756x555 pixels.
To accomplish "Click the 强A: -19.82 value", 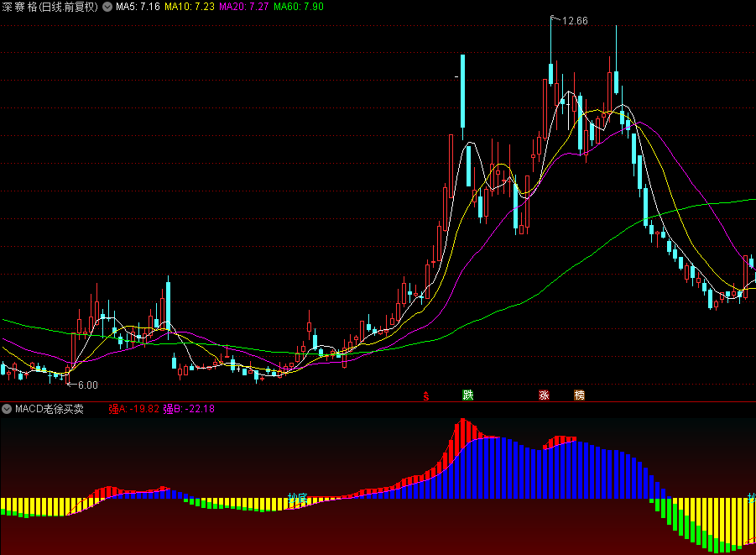I will click(x=133, y=409).
